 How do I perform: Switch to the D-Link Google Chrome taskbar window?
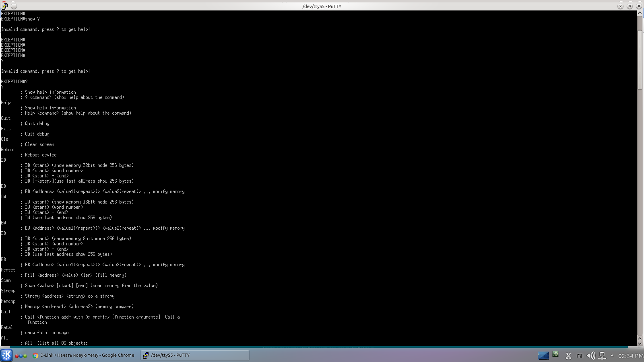tap(83, 355)
